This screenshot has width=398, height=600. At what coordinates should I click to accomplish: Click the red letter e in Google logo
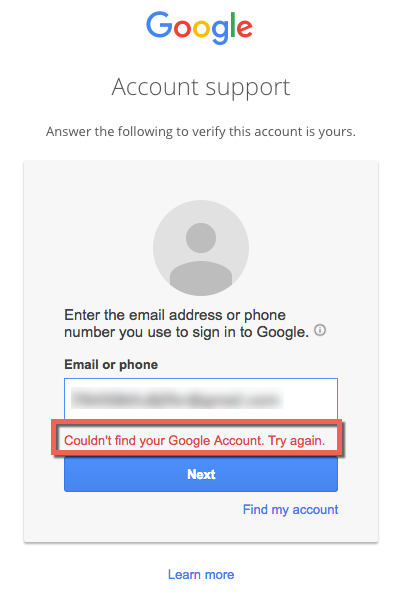(245, 29)
